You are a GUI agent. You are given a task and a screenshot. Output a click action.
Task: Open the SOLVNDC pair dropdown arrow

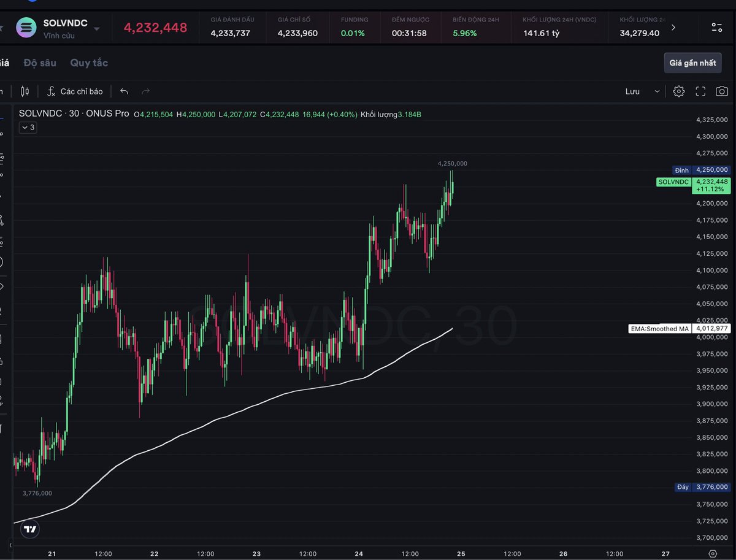point(96,28)
